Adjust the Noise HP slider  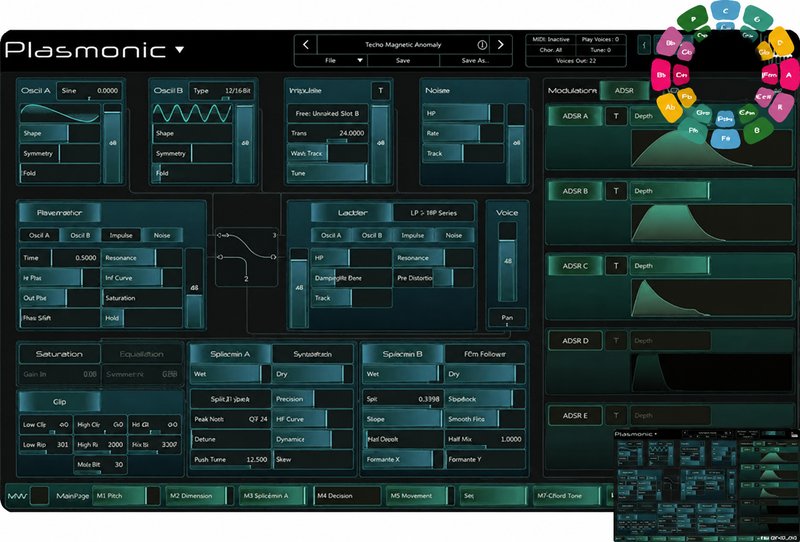[463, 113]
